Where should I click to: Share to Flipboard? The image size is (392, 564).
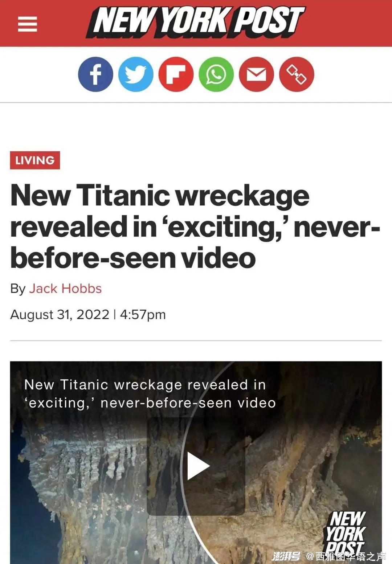(176, 74)
